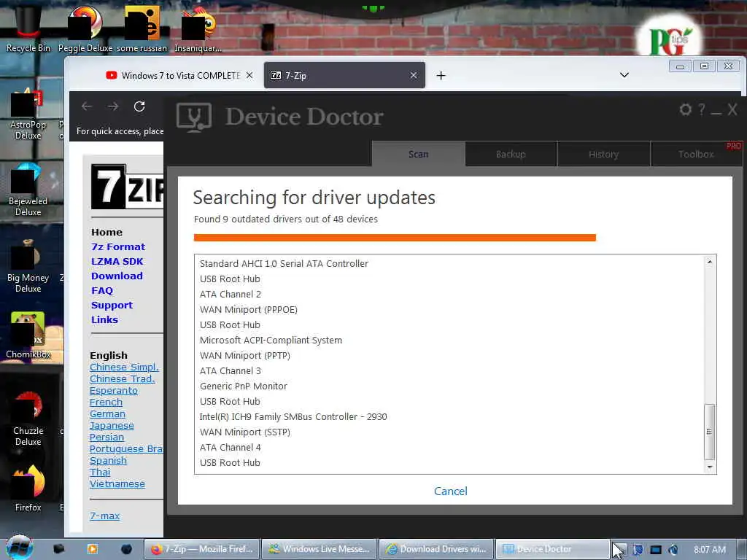
Task: Launch Peggle Deluxe from desktop
Action: point(85,28)
